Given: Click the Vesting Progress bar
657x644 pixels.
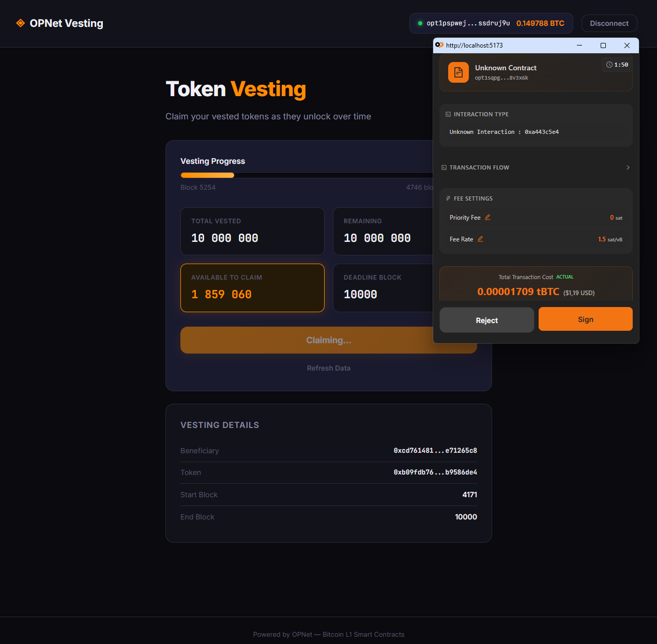Looking at the screenshot, I should pyautogui.click(x=307, y=175).
